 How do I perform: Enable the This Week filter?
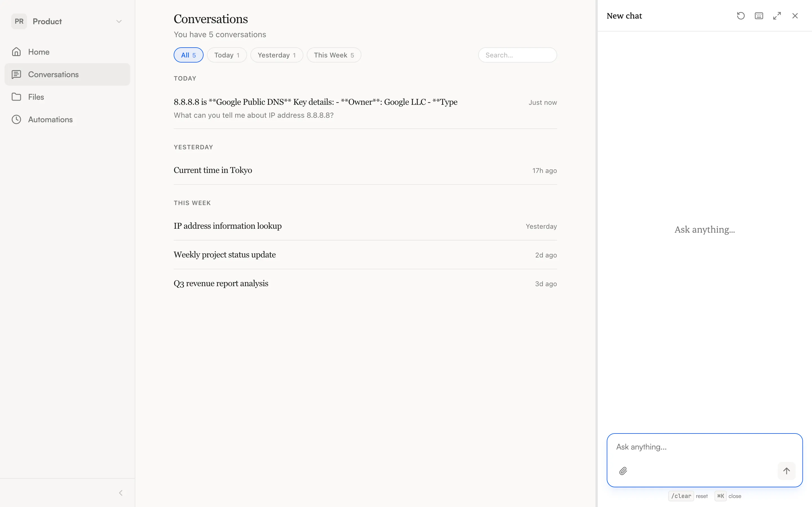(334, 55)
